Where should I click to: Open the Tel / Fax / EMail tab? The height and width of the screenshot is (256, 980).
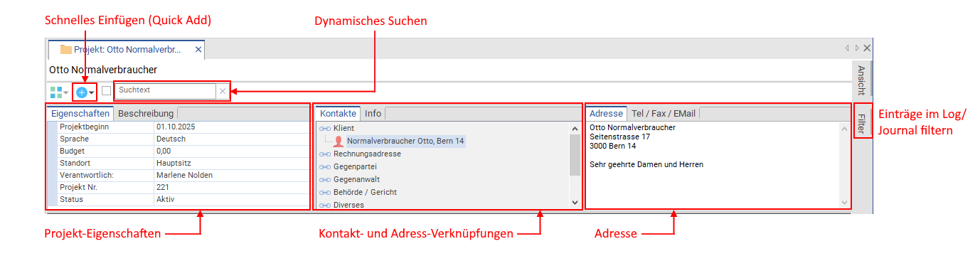pos(664,113)
